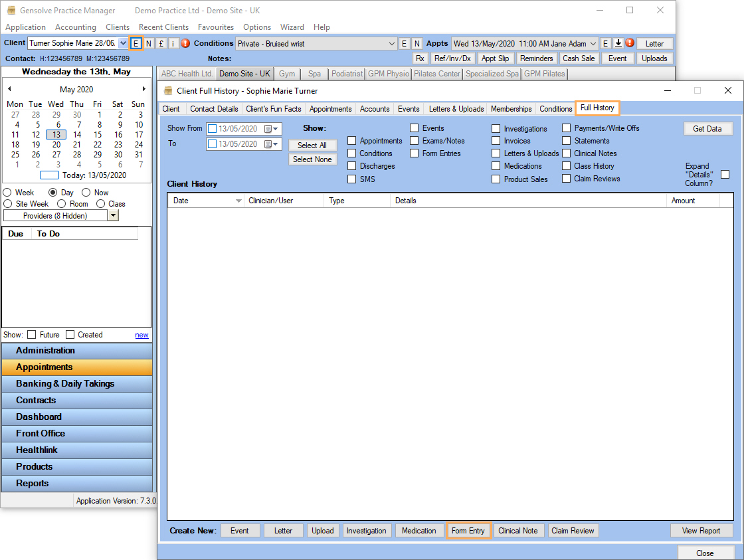Click the Select None button
744x560 pixels.
click(x=312, y=159)
